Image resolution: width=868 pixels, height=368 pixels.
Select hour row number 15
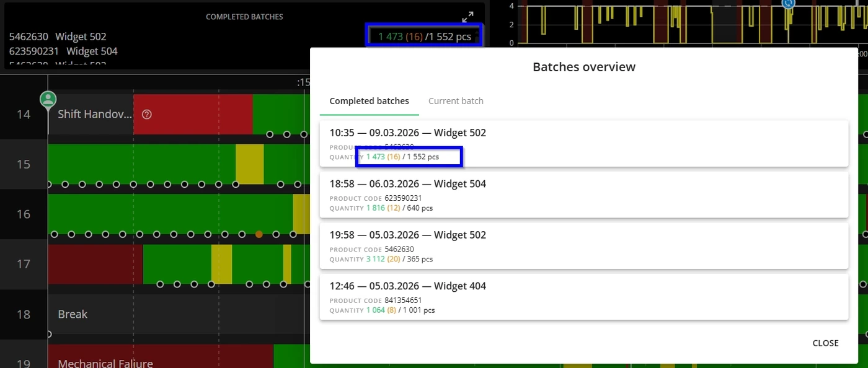(x=24, y=164)
